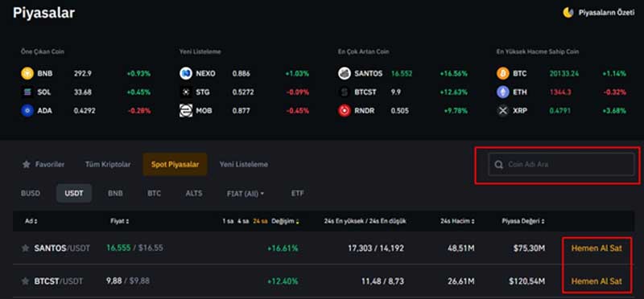Click STG price 0.5272
The width and height of the screenshot is (644, 299).
(x=242, y=92)
